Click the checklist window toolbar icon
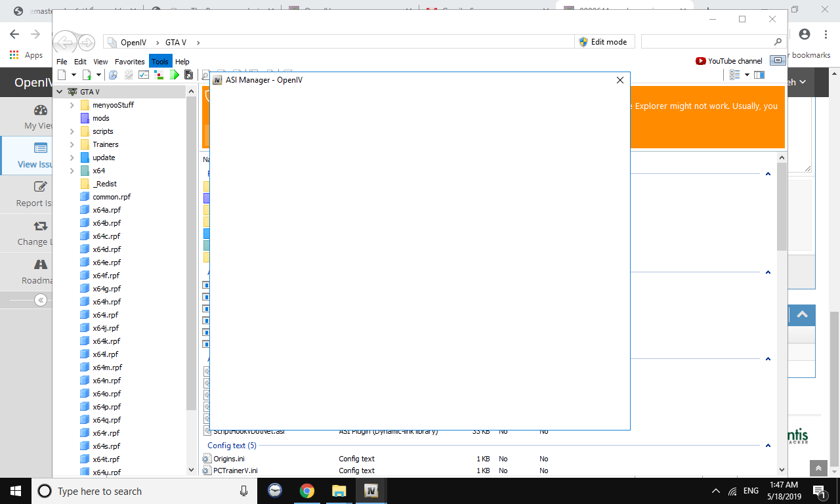Viewport: 840px width, 504px height. 143,75
